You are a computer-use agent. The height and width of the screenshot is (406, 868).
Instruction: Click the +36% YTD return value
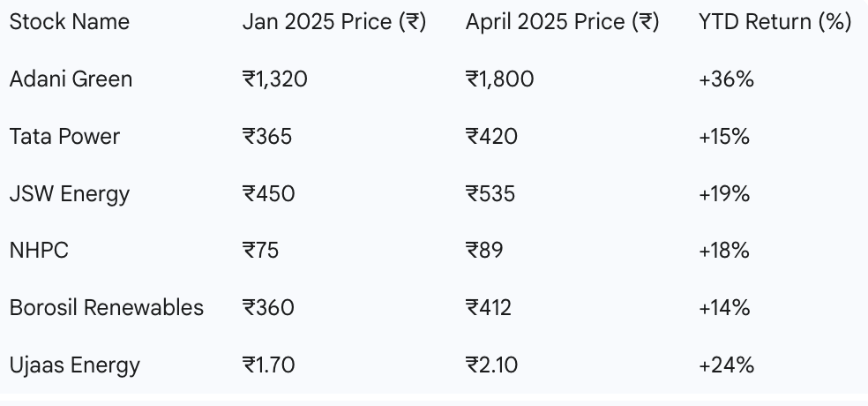pyautogui.click(x=726, y=79)
